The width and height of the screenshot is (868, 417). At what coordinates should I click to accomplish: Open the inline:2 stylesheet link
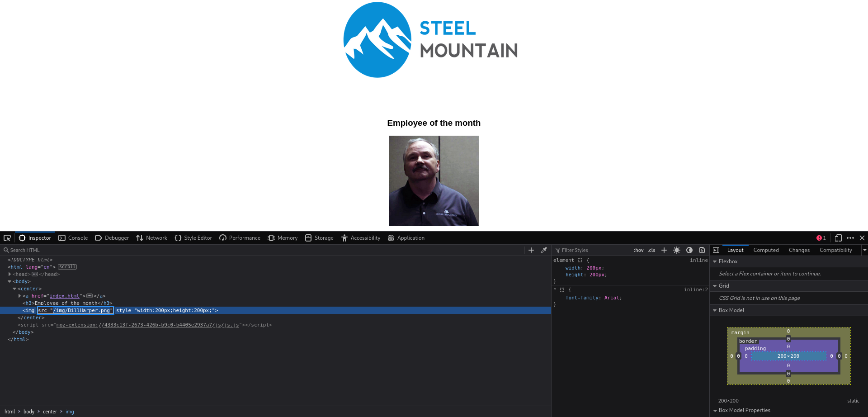[x=695, y=289]
